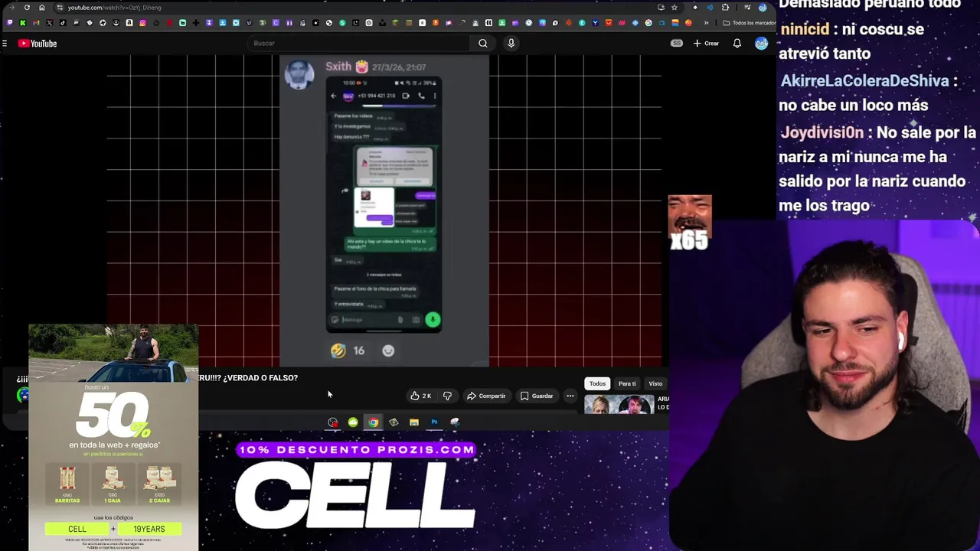Start voice search with microphone icon
Viewport: 980px width, 551px height.
[x=511, y=44]
